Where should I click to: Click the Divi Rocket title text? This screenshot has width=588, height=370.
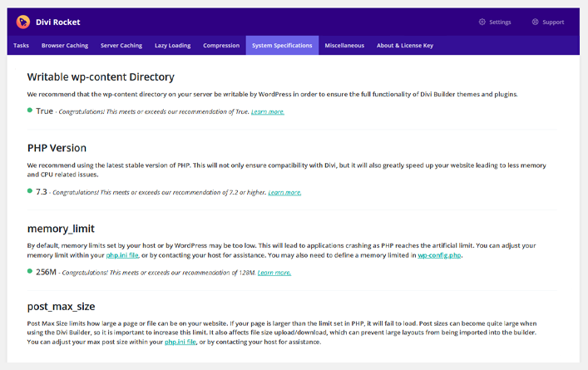tap(57, 22)
